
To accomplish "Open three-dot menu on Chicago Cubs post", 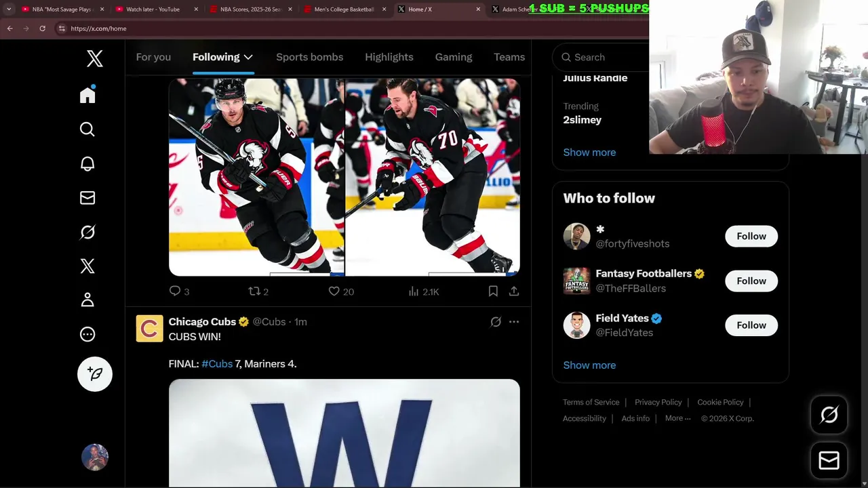I will (514, 322).
